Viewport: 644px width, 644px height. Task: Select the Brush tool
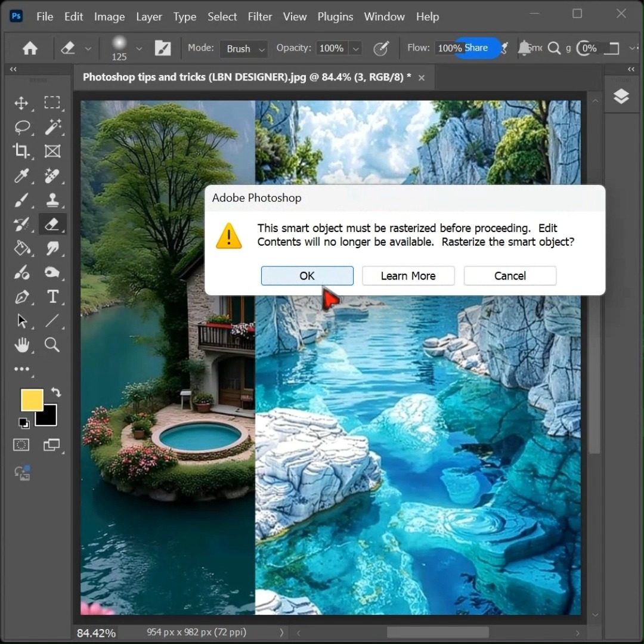[21, 200]
